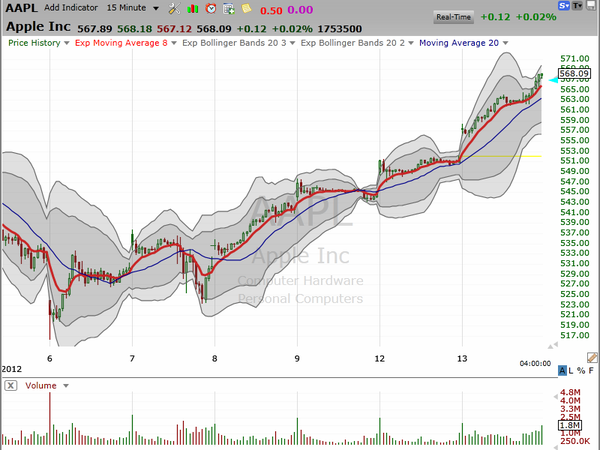The width and height of the screenshot is (600, 450).
Task: Switch to logarithmic scale L
Action: [x=571, y=370]
